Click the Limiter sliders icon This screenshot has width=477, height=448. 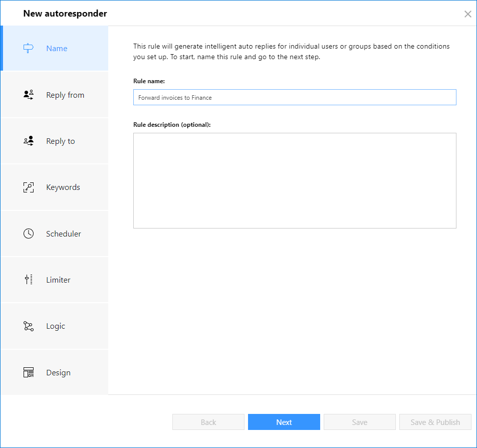point(29,280)
